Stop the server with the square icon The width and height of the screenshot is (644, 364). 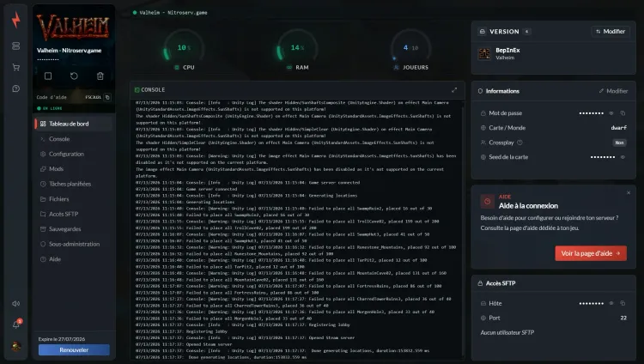click(48, 76)
